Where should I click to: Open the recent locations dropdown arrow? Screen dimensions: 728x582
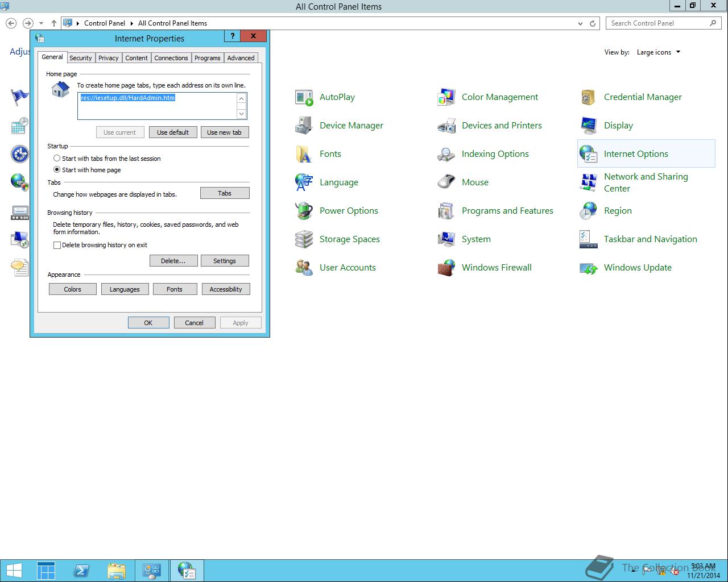pyautogui.click(x=41, y=23)
